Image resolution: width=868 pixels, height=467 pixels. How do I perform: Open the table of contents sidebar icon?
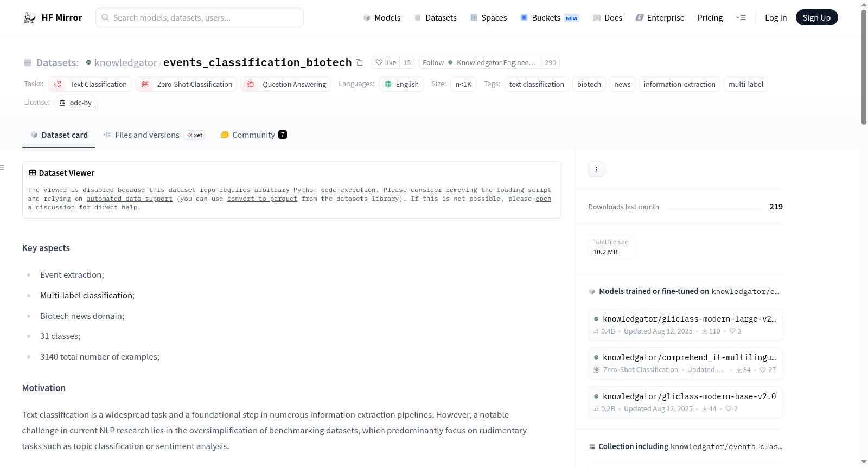3,168
